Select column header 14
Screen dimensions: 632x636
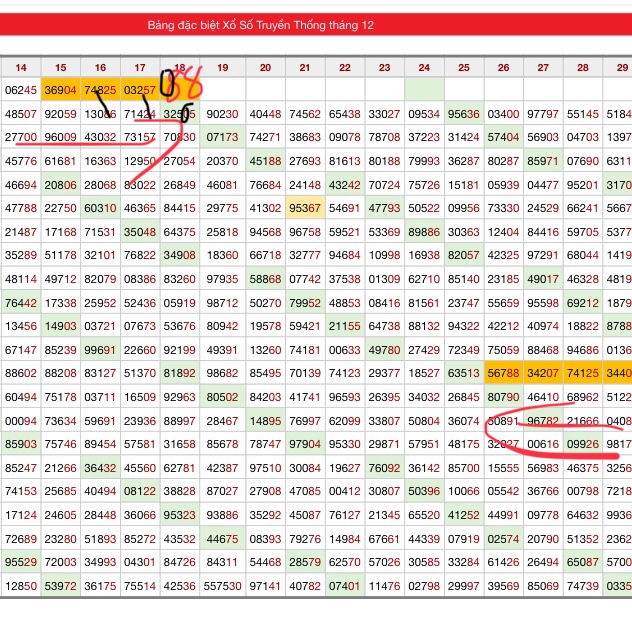[21, 68]
